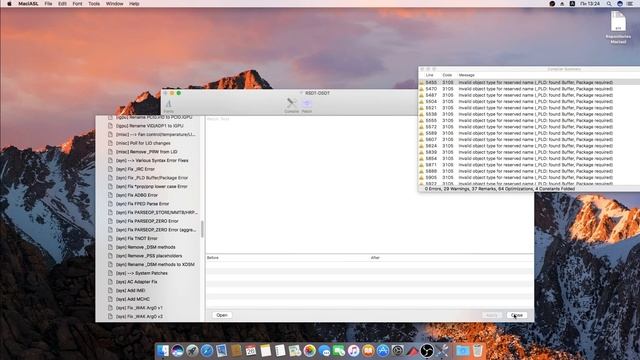Click the Close button in patch sheet
Viewport: 640px width, 360px height.
[517, 315]
